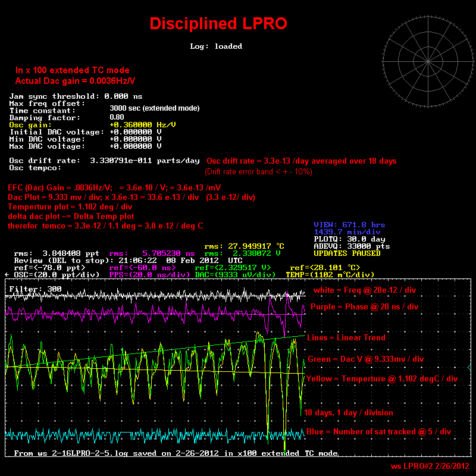Select the Jam sync threshold value
This screenshot has width=476, height=476.
tap(123, 96)
